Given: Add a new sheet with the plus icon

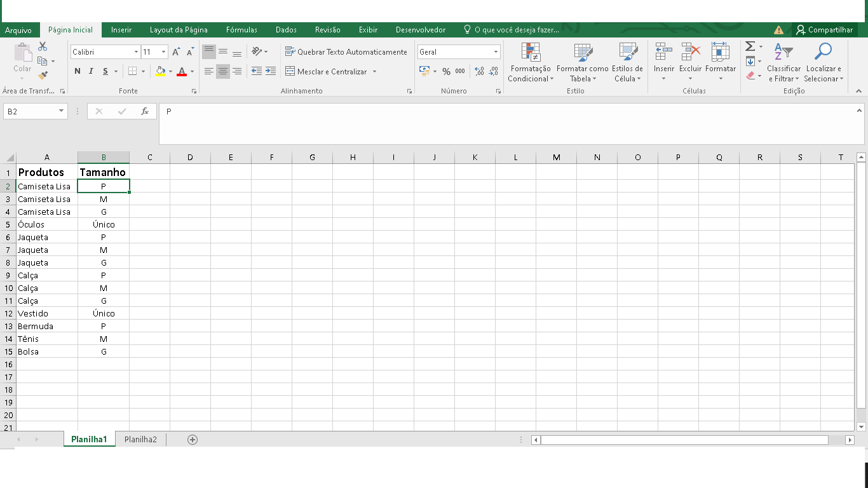Looking at the screenshot, I should (x=193, y=439).
